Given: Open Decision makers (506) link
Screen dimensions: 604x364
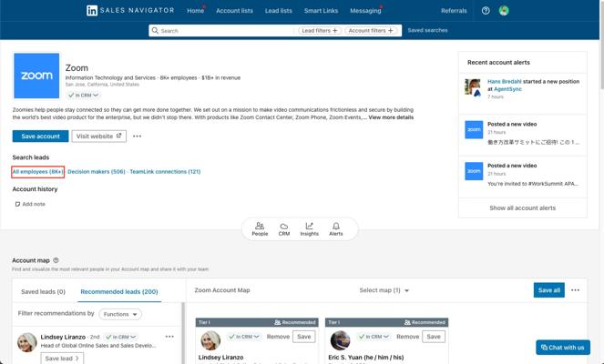Looking at the screenshot, I should pos(97,172).
